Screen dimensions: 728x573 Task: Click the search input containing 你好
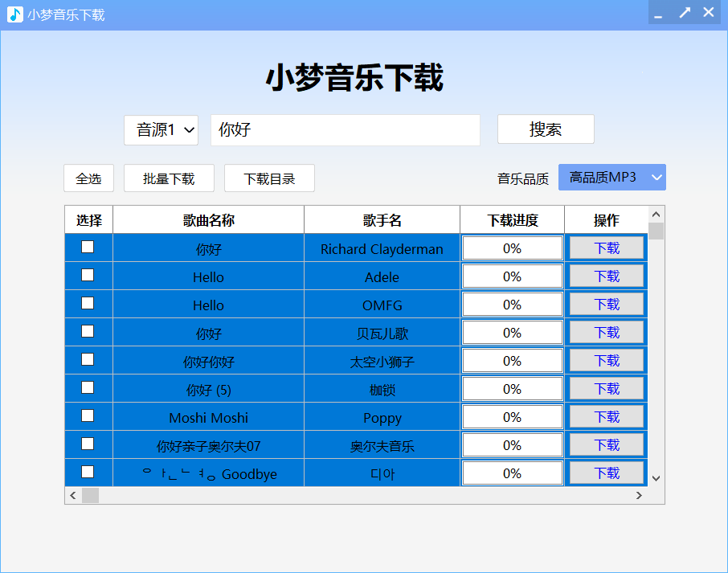(346, 129)
